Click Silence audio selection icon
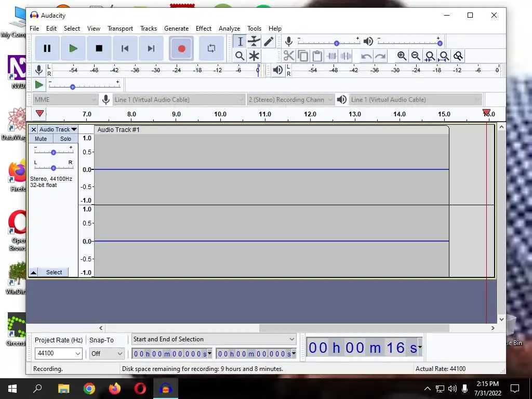Viewport: 532px width, 399px height. tap(345, 56)
